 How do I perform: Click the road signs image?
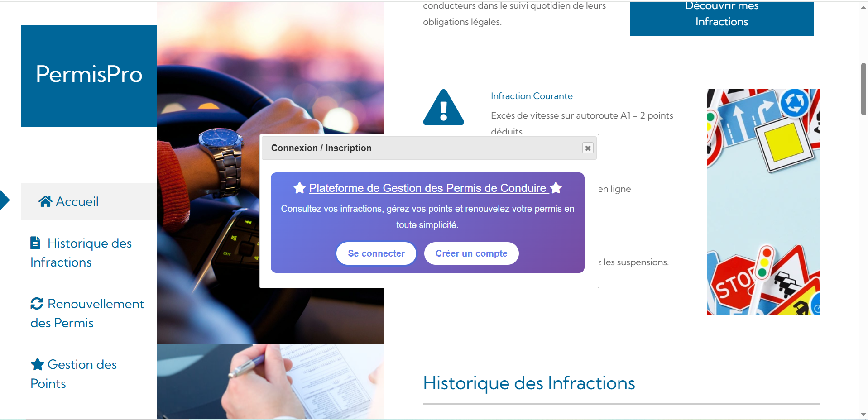(x=763, y=202)
